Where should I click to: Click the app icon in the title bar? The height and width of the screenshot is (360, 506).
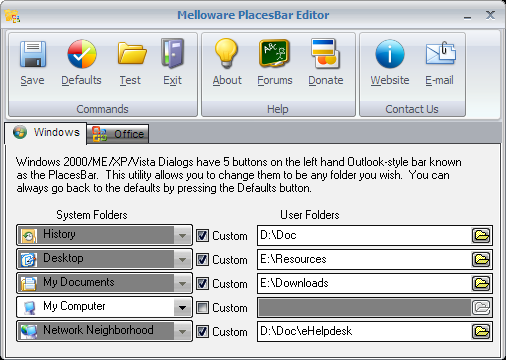(12, 16)
